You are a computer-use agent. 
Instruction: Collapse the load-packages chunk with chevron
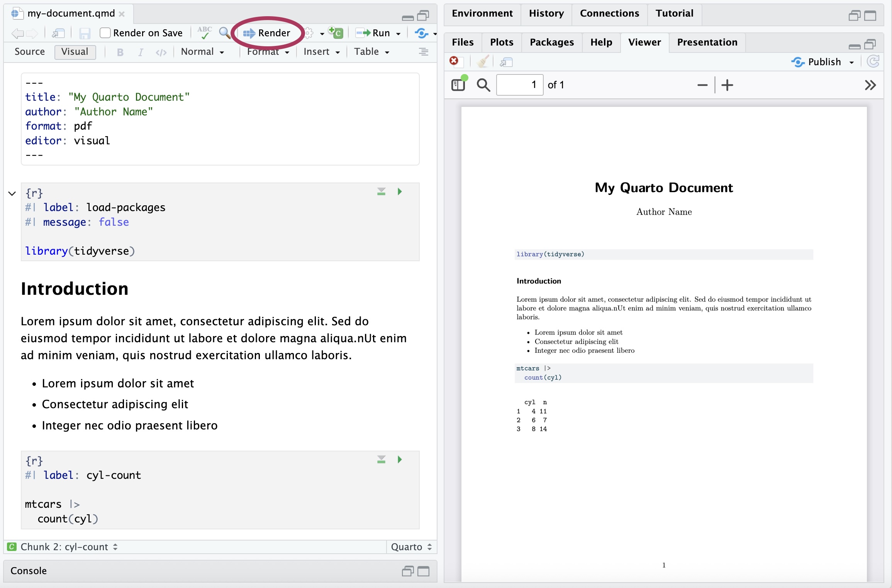tap(12, 193)
